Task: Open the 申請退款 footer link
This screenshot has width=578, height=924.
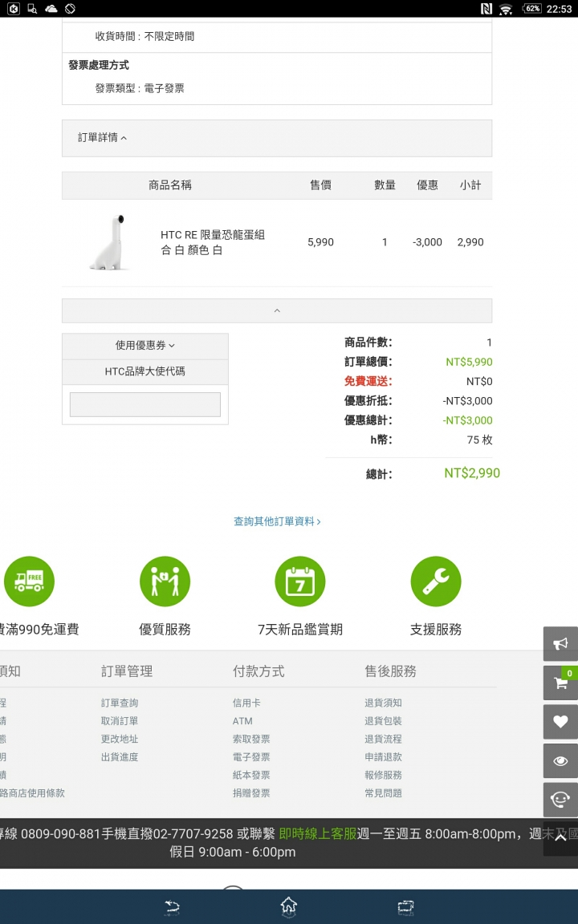Action: [x=384, y=757]
